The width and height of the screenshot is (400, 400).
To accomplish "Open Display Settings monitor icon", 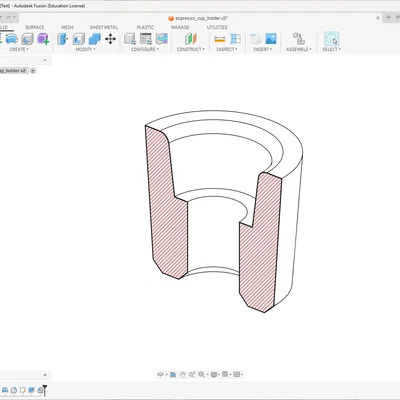I will tap(214, 374).
